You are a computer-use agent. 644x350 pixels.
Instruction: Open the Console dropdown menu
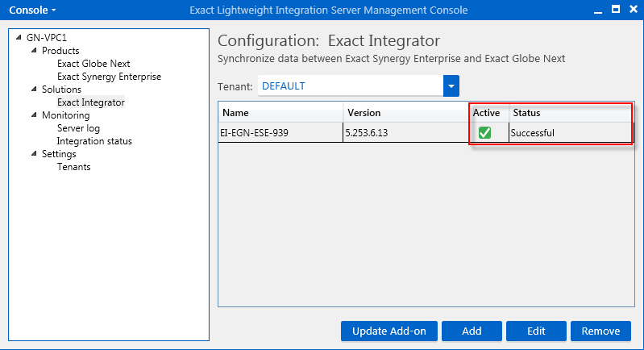pos(32,10)
